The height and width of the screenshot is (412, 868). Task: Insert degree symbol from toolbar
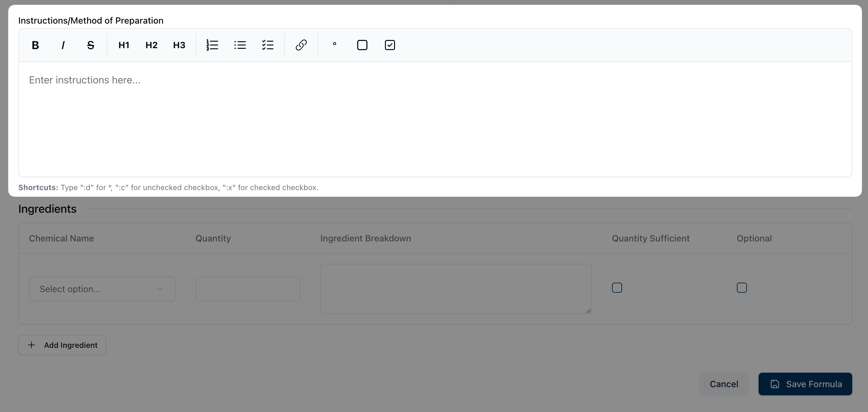coord(335,45)
